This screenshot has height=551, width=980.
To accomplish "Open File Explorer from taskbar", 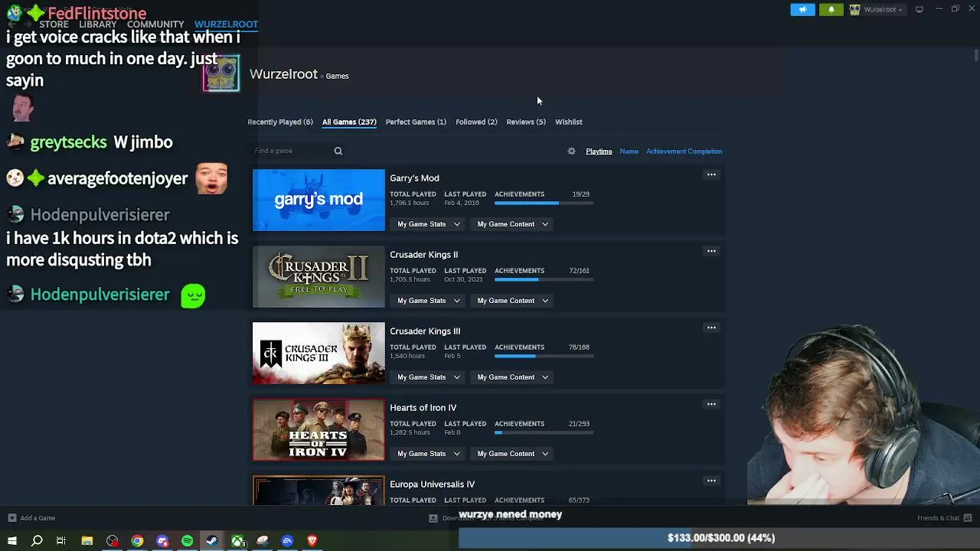I will pyautogui.click(x=87, y=541).
